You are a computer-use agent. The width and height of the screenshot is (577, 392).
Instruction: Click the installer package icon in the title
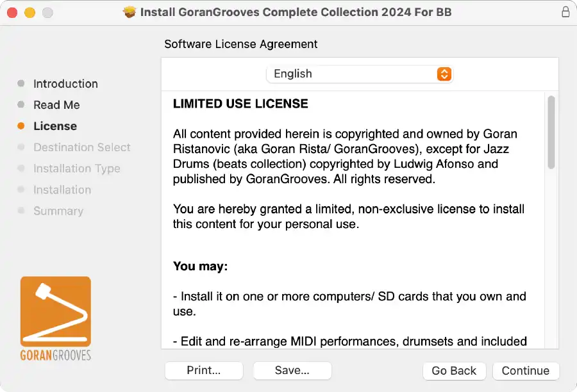130,12
